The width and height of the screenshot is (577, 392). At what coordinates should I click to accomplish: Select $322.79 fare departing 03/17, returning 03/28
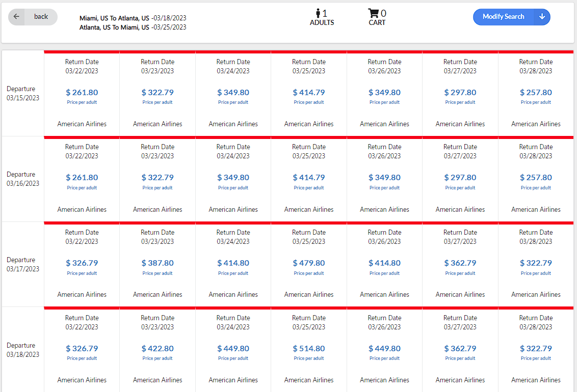click(536, 263)
